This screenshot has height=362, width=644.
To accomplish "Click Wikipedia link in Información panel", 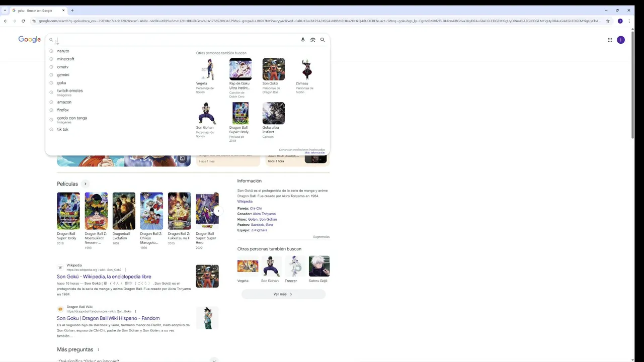I will coord(245,202).
